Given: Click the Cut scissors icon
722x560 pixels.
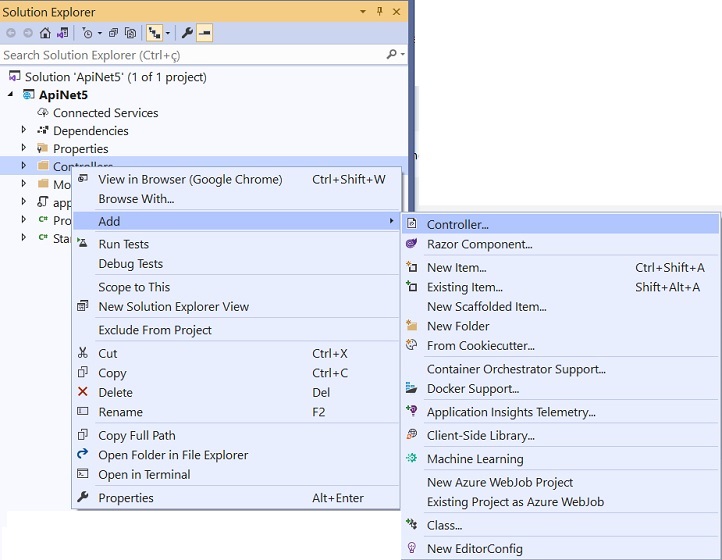Looking at the screenshot, I should (83, 353).
